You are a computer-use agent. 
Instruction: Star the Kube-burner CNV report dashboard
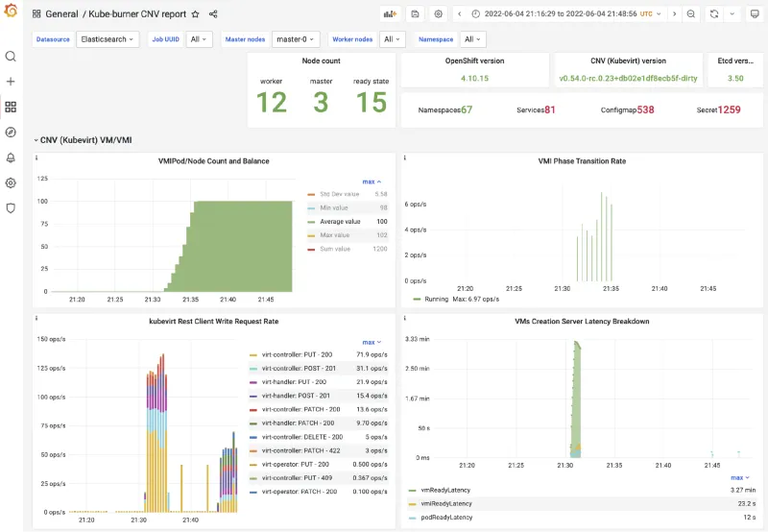click(196, 14)
